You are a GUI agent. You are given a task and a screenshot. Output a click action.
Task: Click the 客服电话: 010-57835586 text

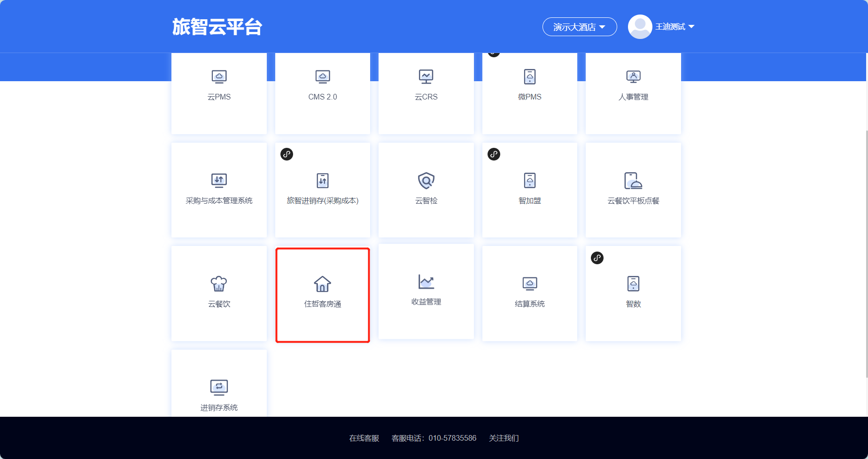click(434, 438)
